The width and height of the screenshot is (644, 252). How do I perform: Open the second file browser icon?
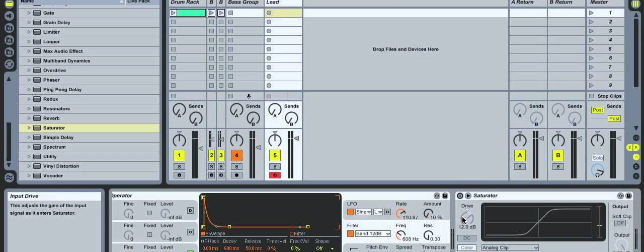[x=9, y=40]
